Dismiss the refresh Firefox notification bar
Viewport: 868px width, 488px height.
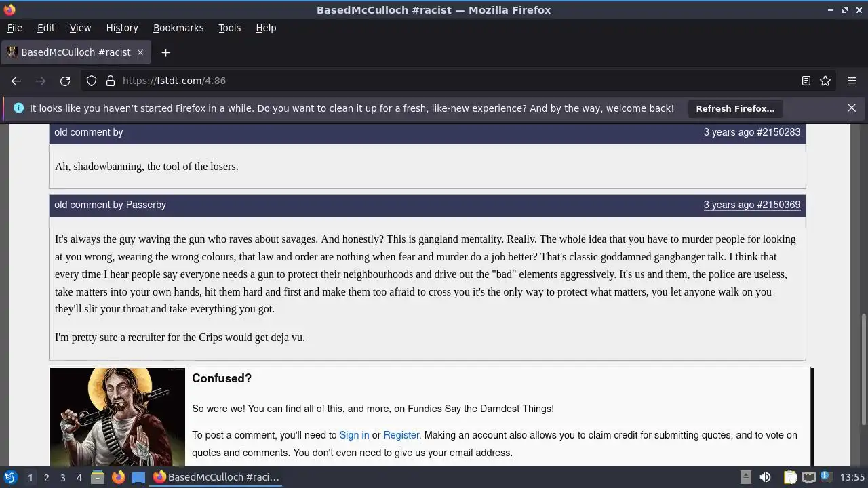[852, 108]
